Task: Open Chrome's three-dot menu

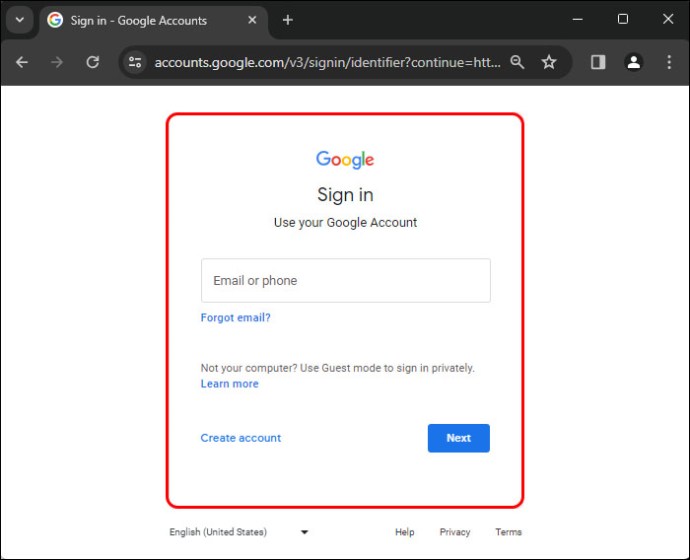Action: [669, 62]
